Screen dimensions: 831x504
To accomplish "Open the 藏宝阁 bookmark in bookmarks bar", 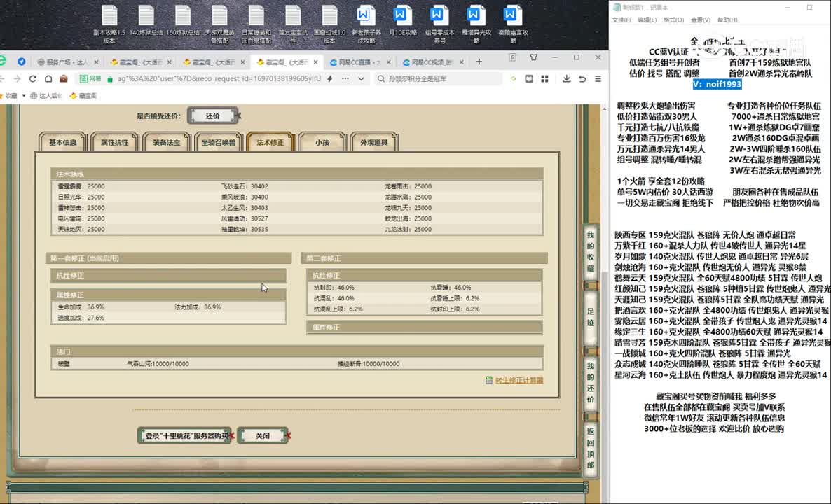I will pos(84,96).
